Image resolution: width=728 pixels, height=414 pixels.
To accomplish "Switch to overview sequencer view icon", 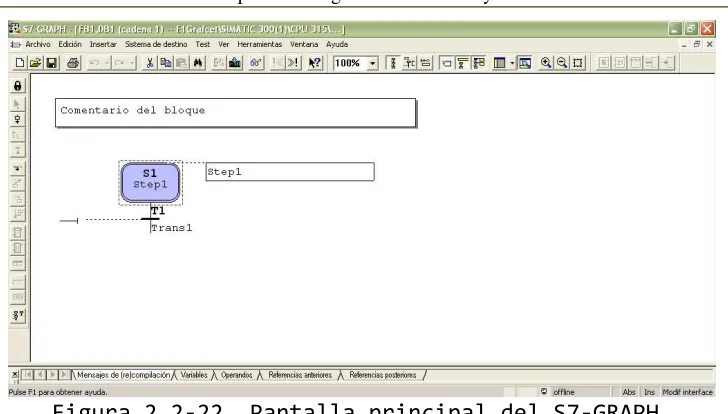I will coord(393,63).
